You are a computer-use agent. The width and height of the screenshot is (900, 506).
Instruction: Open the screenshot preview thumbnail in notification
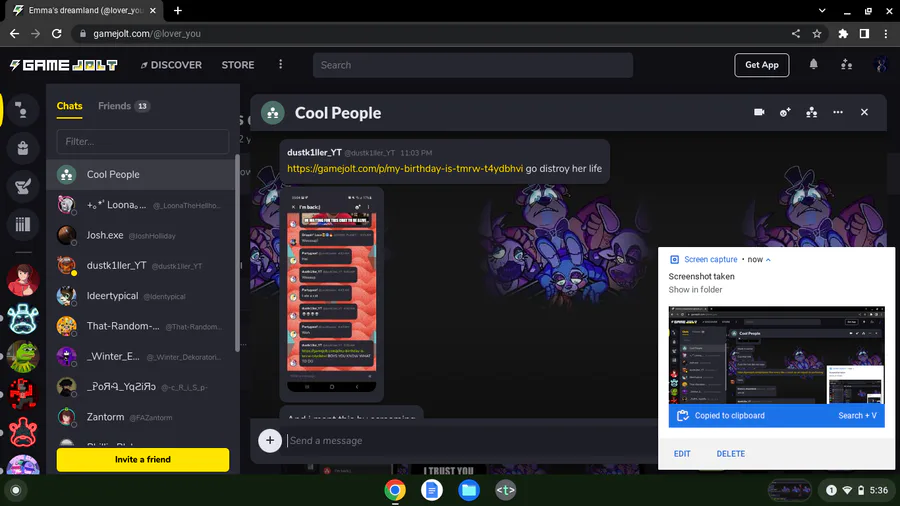point(776,355)
